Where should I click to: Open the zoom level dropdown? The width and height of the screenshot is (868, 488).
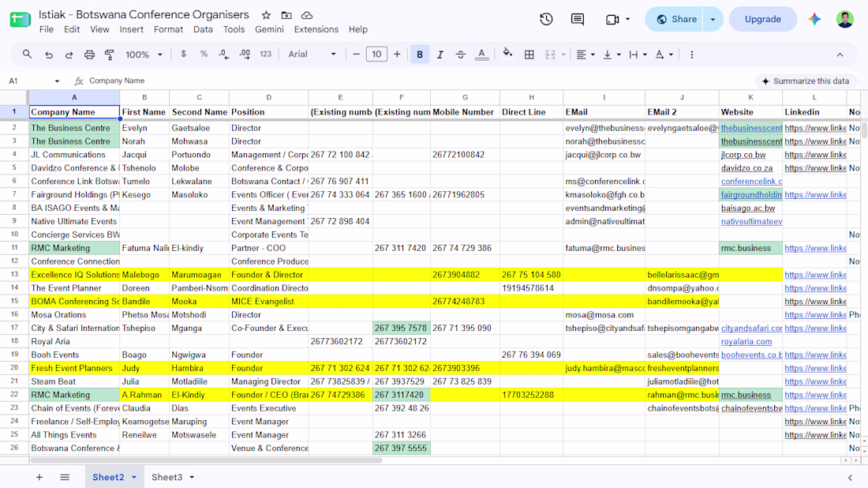(x=144, y=54)
